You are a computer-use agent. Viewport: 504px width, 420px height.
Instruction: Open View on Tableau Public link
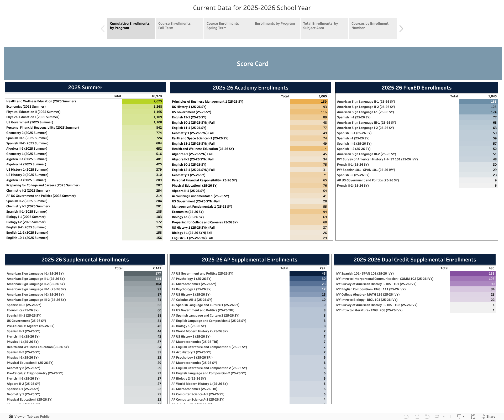(32, 417)
